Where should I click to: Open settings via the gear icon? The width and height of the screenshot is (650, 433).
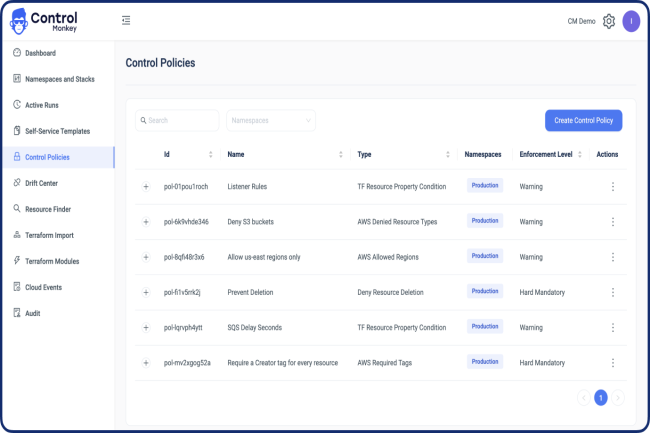pos(608,21)
